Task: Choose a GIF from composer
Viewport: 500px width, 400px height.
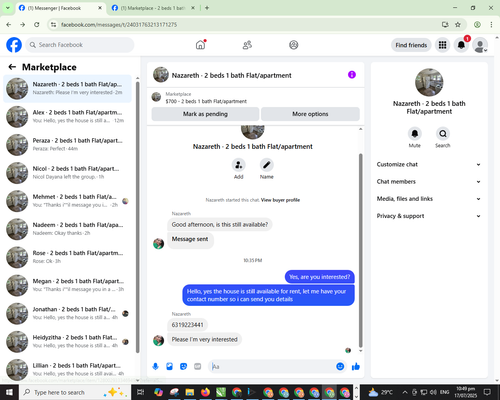Action: [x=198, y=367]
